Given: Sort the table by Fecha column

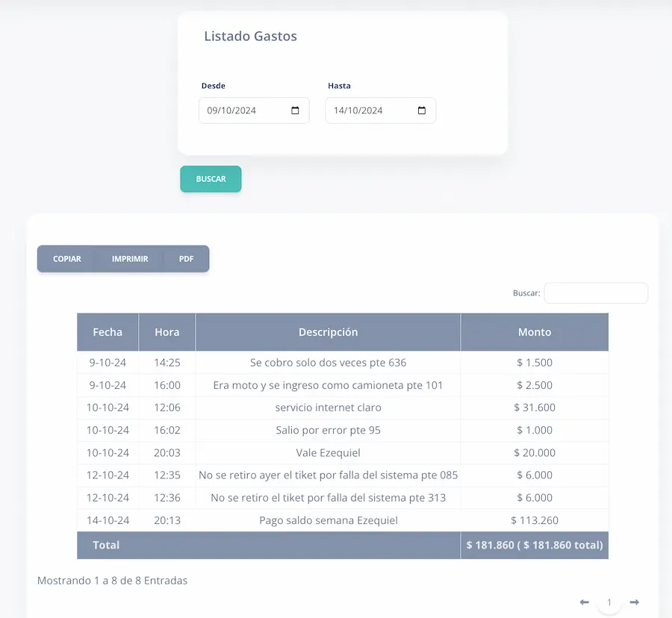Looking at the screenshot, I should [x=108, y=332].
